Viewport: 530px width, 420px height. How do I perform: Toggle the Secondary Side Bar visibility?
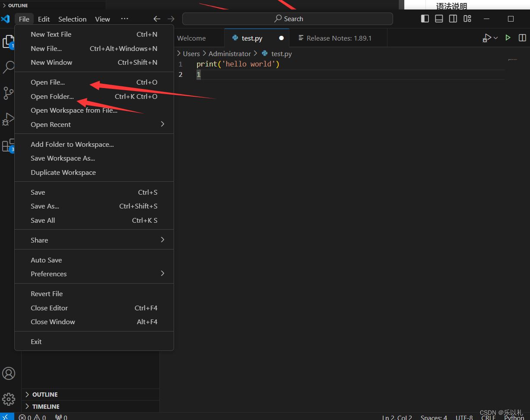[453, 19]
